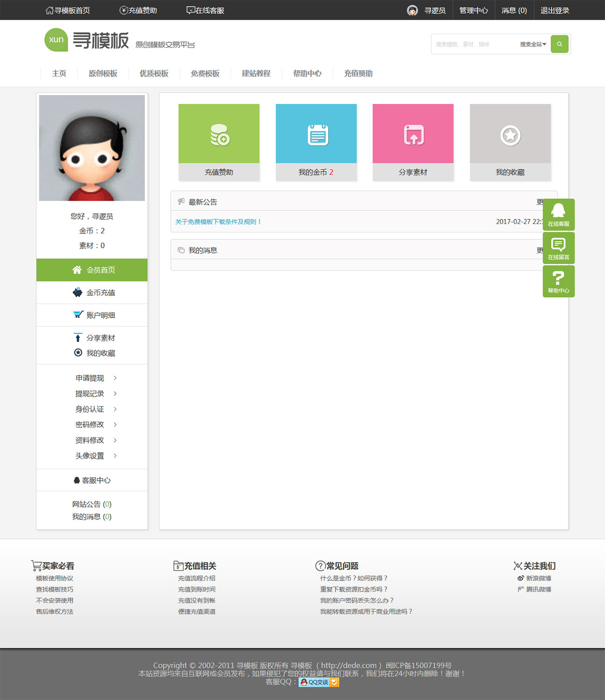The width and height of the screenshot is (605, 700).
Task: Click the floating 在线留言 message icon
Action: click(558, 248)
